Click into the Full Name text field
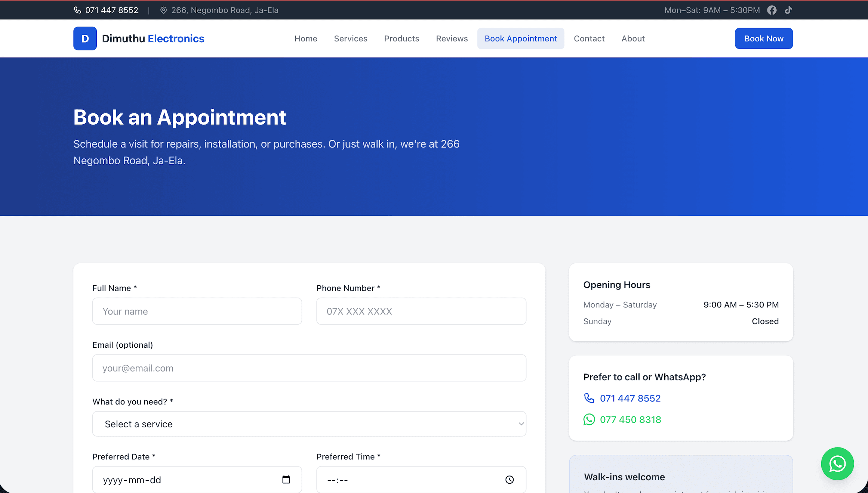 click(x=197, y=311)
